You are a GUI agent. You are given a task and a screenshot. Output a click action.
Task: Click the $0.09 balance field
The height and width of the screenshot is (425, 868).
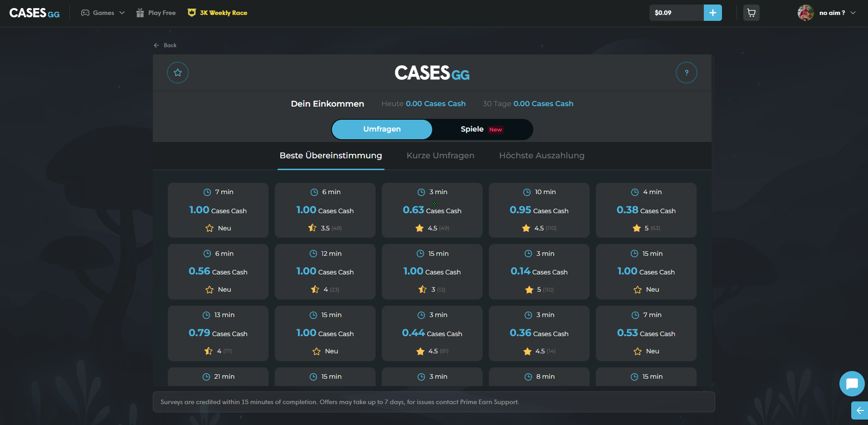(677, 13)
